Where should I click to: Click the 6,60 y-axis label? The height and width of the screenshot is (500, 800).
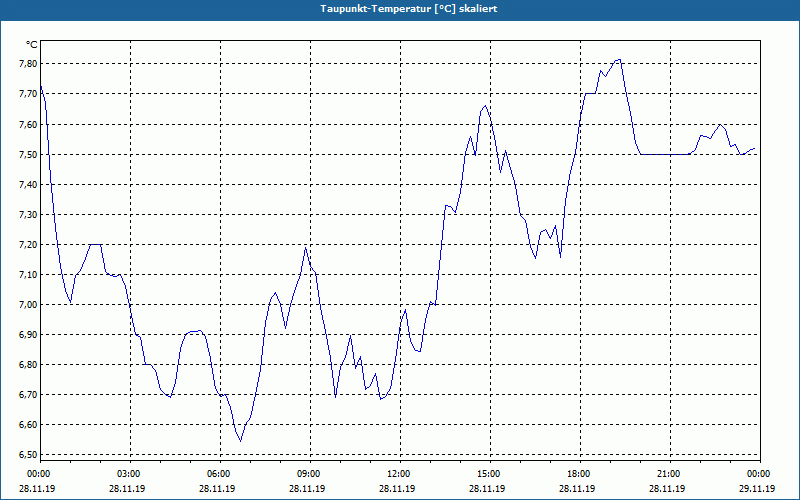click(x=29, y=425)
